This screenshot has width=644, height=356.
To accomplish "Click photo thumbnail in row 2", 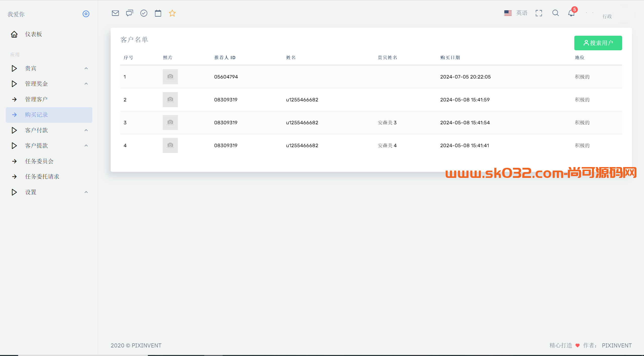I will click(x=170, y=100).
